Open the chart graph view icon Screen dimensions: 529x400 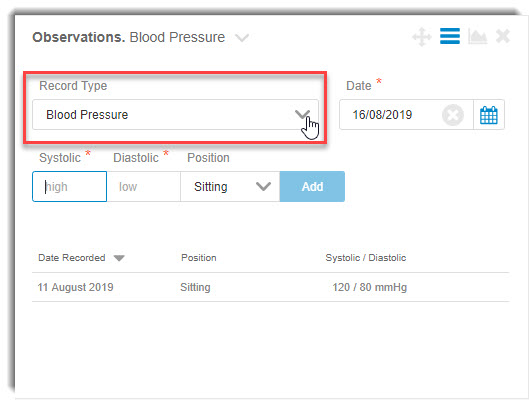[x=477, y=36]
